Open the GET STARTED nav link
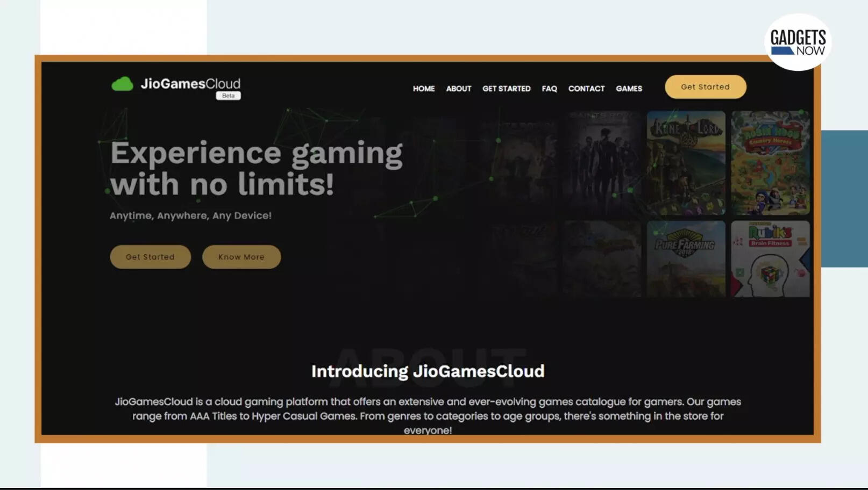Image resolution: width=868 pixels, height=490 pixels. pos(506,88)
